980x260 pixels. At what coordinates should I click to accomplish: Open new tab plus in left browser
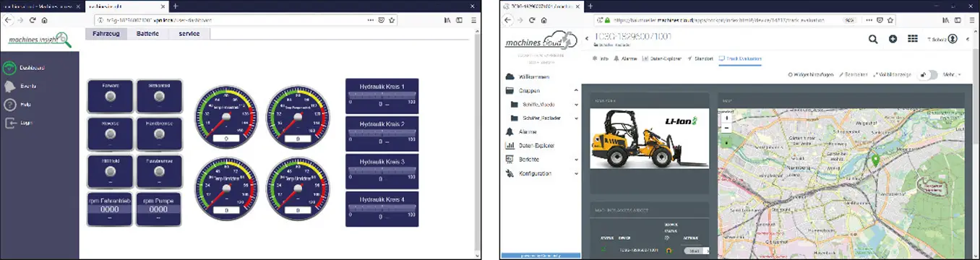(x=175, y=6)
